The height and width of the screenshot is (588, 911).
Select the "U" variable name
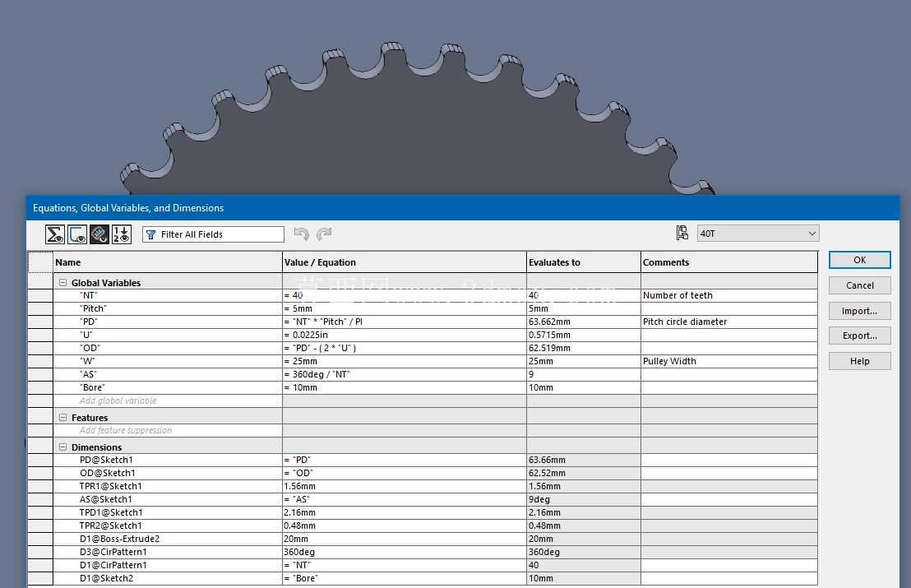coord(86,335)
